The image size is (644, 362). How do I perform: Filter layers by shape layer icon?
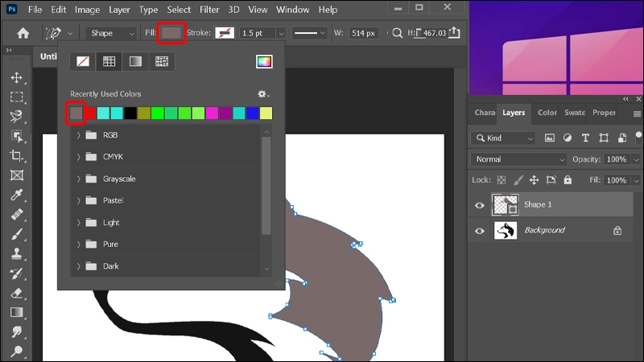[x=604, y=138]
